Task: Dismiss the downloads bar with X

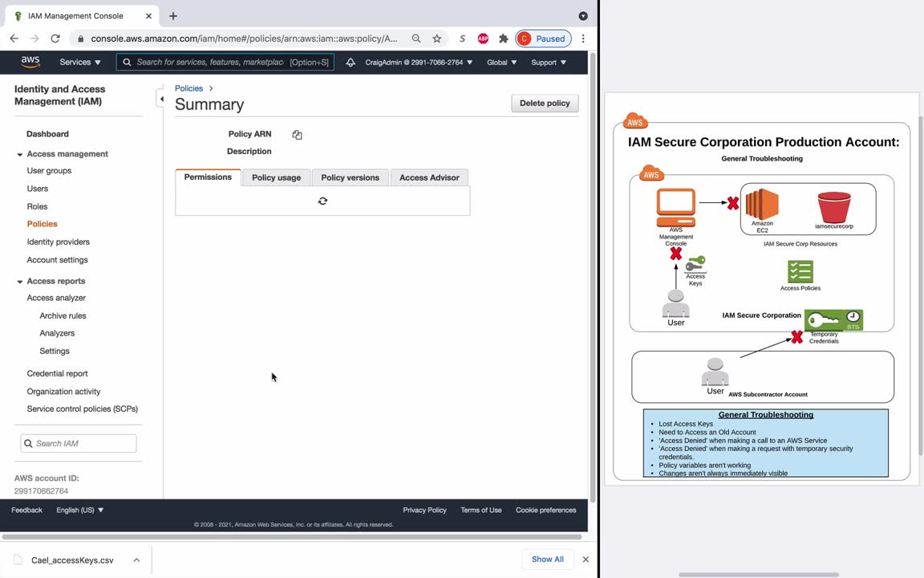Action: 586,559
